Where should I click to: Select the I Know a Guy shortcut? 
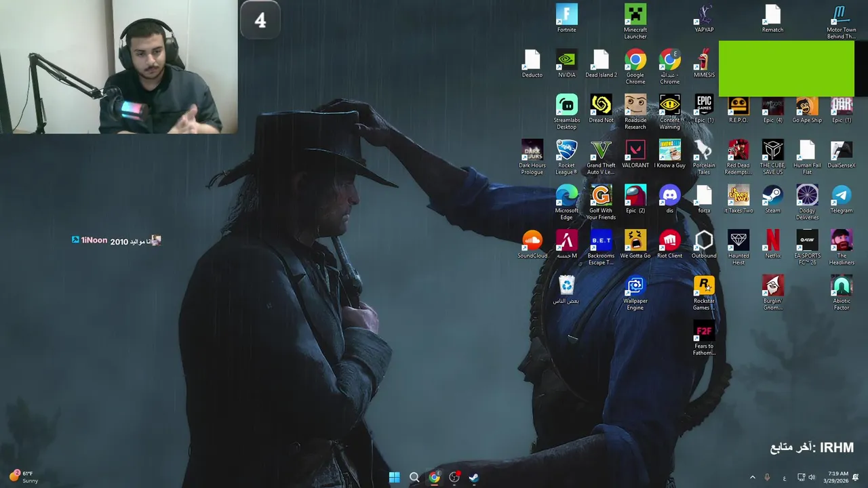click(x=669, y=155)
